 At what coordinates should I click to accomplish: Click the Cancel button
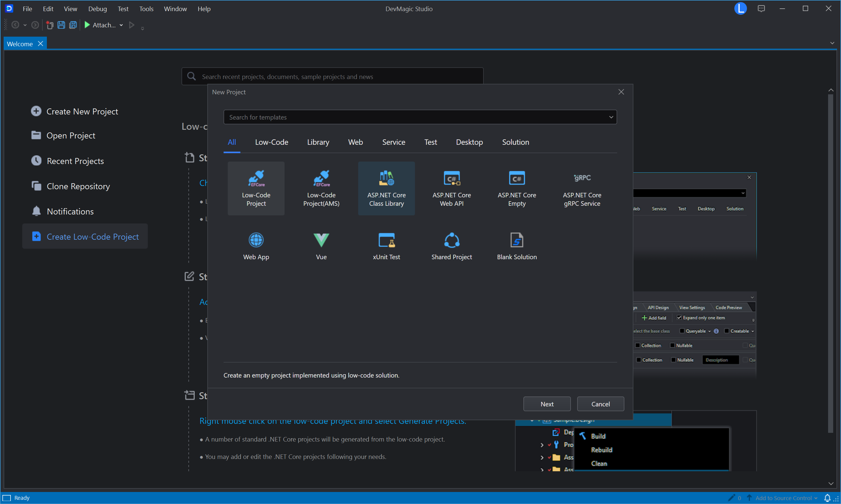[600, 404]
